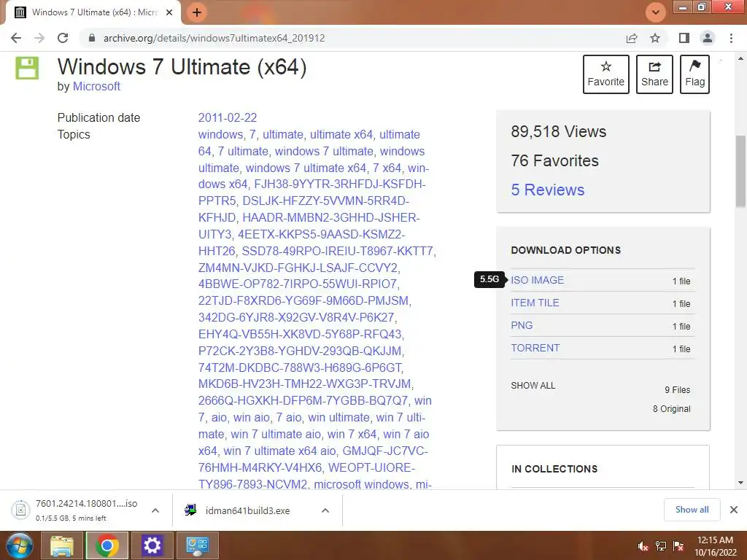Click the Chrome taskbar icon

107,545
